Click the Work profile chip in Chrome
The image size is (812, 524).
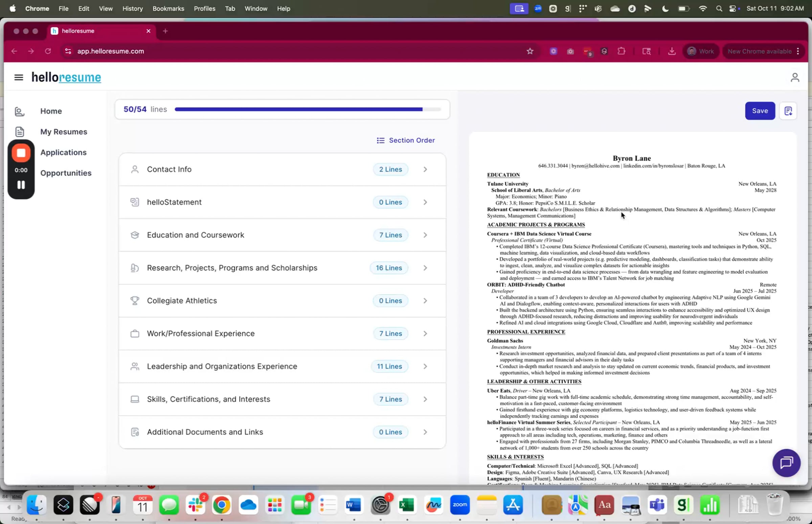click(x=700, y=51)
